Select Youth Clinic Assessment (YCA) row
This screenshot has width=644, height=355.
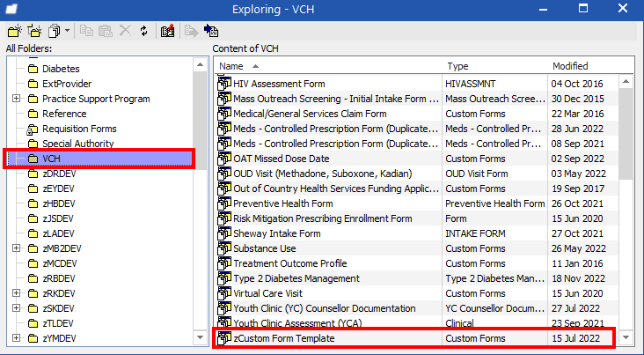coord(417,323)
